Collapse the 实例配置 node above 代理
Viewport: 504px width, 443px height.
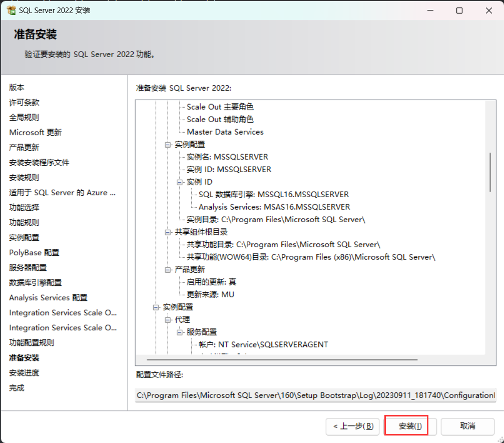pos(156,307)
